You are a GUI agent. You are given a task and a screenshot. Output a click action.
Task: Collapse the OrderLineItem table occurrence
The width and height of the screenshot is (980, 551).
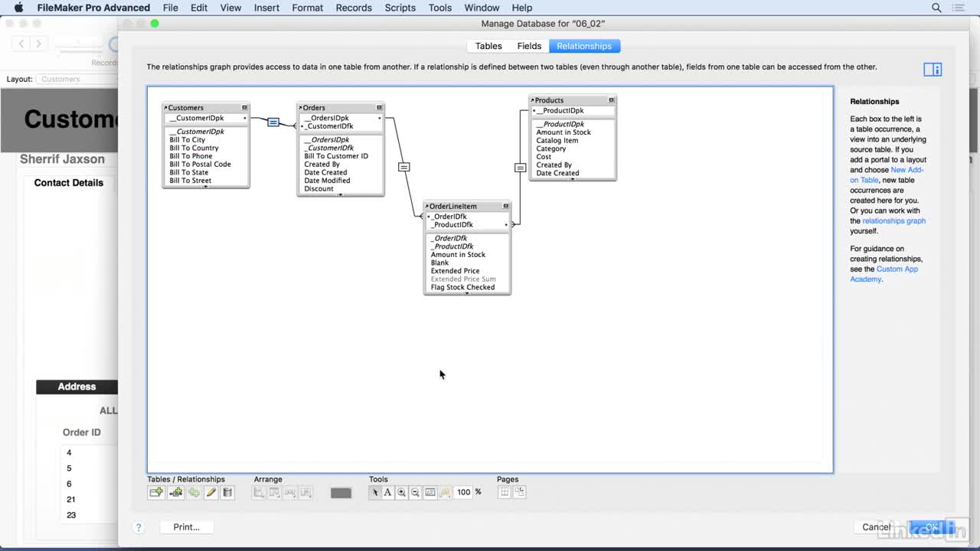coord(505,206)
